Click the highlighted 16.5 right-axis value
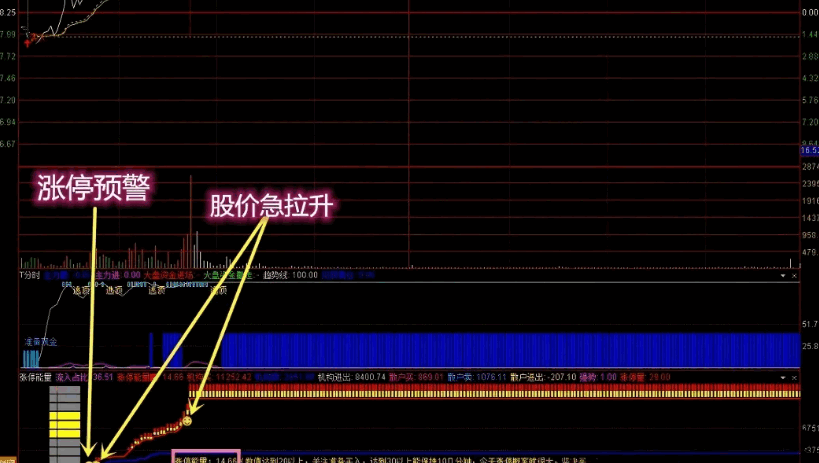 coord(810,151)
